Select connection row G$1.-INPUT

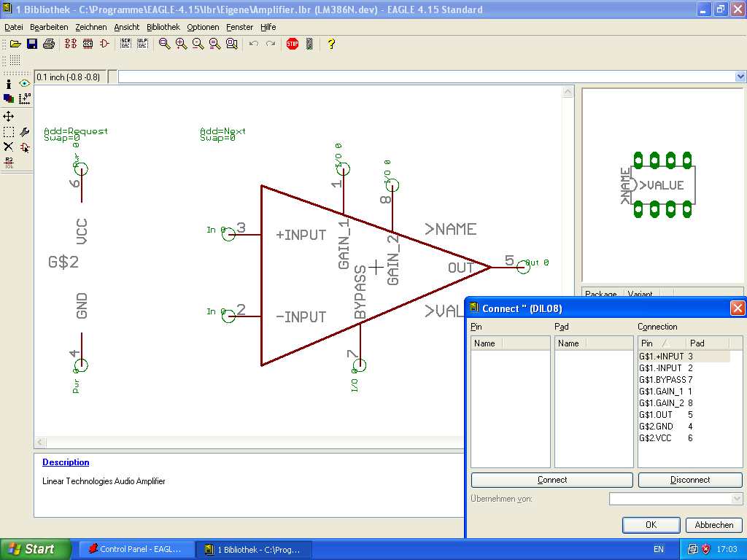click(x=684, y=368)
